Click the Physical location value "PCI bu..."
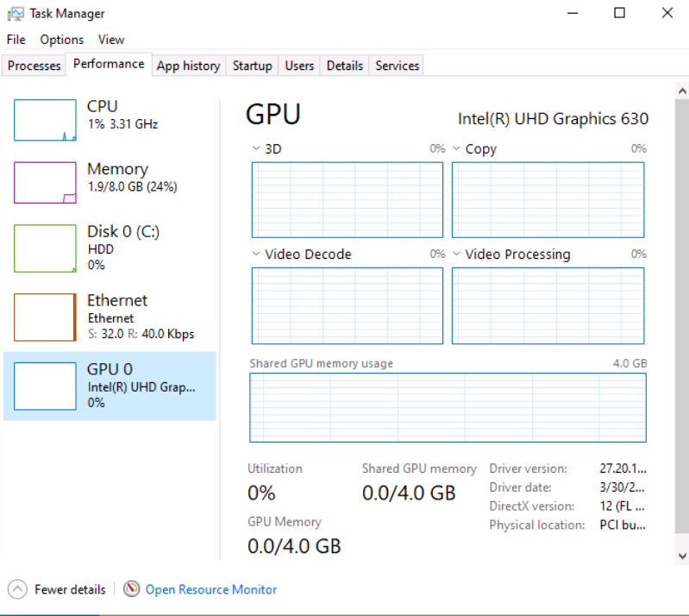The height and width of the screenshot is (616, 689). click(623, 525)
